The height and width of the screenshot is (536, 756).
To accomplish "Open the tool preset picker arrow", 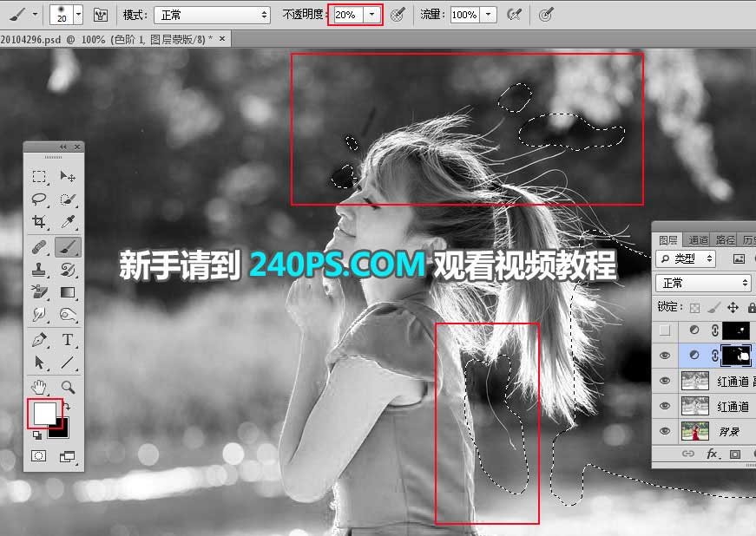I will pyautogui.click(x=35, y=15).
